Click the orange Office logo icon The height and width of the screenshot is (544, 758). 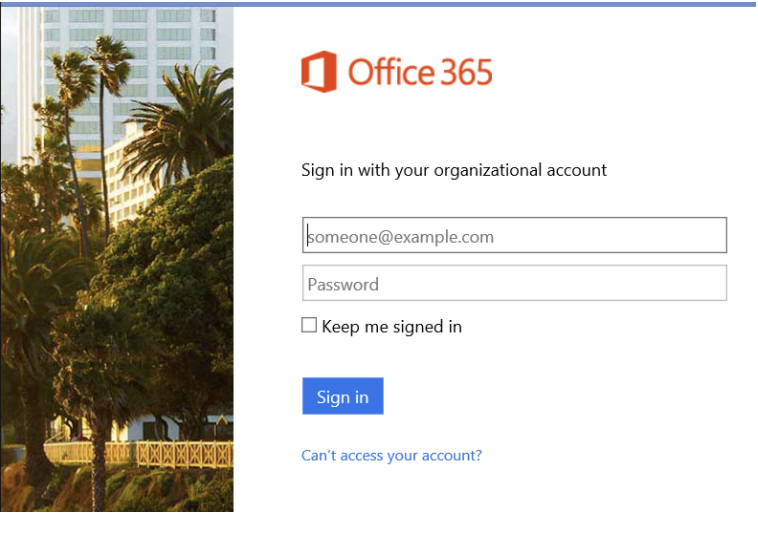point(318,72)
